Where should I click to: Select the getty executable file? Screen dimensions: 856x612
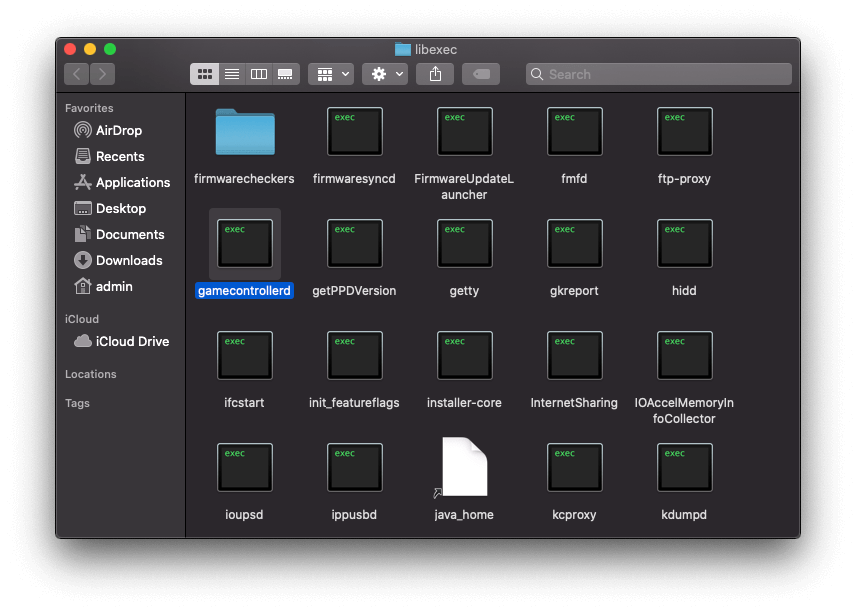click(x=464, y=243)
